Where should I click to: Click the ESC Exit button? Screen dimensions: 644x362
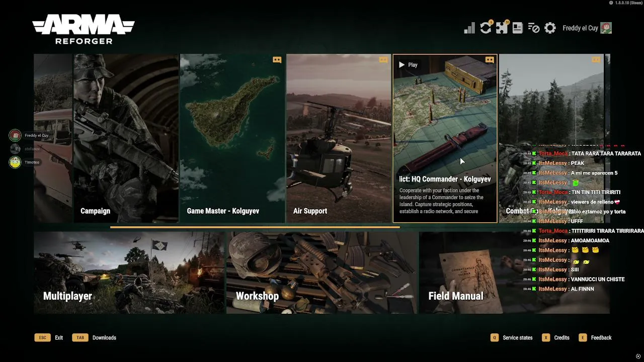click(49, 338)
